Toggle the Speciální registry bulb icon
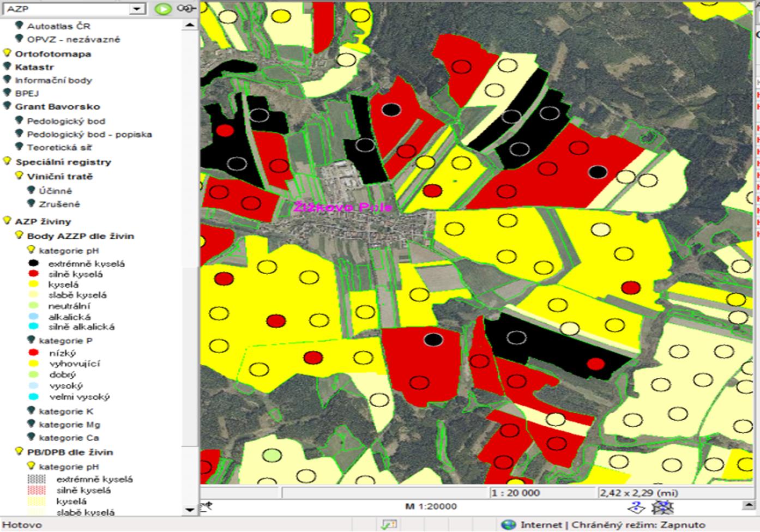Image resolution: width=760 pixels, height=532 pixels. (x=7, y=161)
